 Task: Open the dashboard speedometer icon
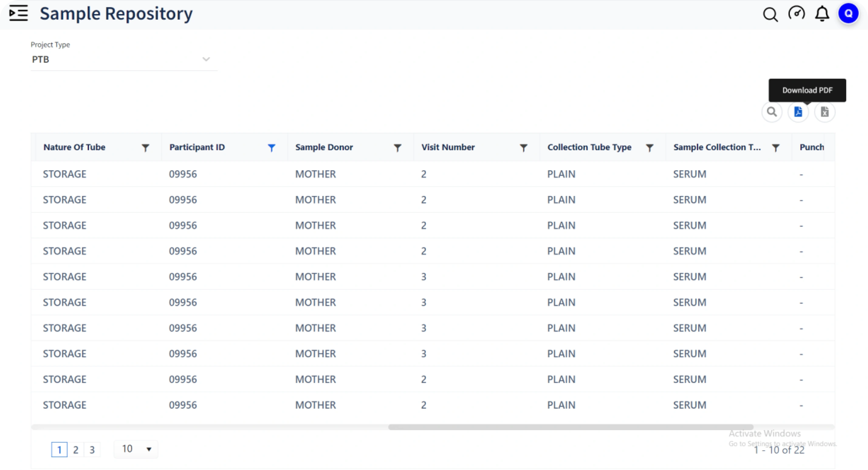click(x=797, y=13)
